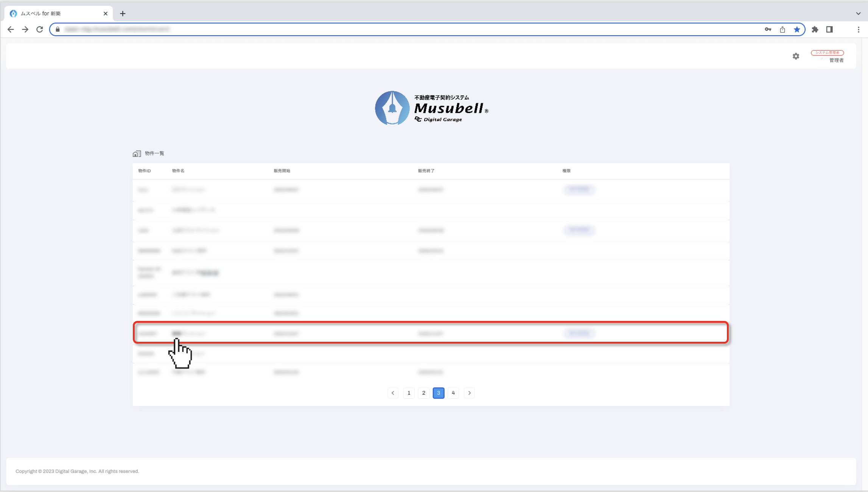Click the browser back arrow
This screenshot has height=492, width=868.
click(11, 30)
